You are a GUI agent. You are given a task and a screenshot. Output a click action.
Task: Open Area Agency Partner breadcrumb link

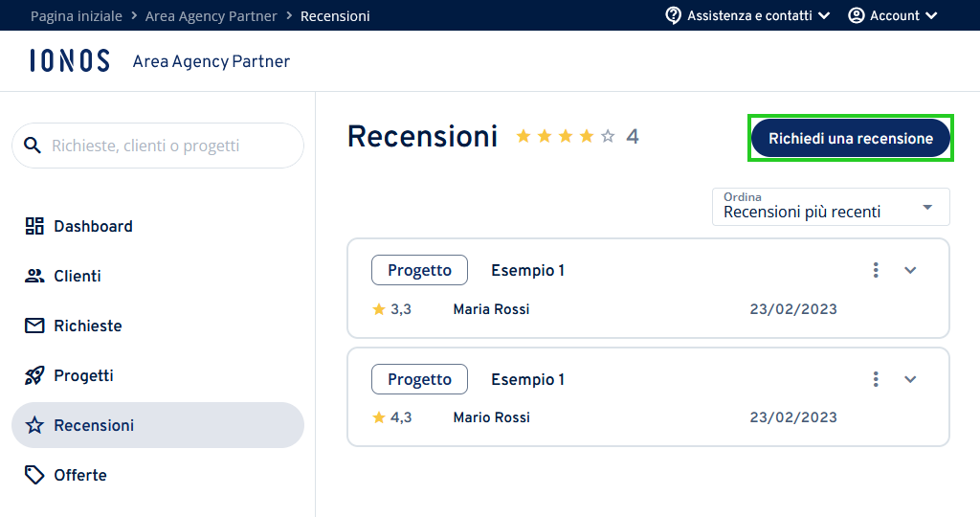point(211,16)
